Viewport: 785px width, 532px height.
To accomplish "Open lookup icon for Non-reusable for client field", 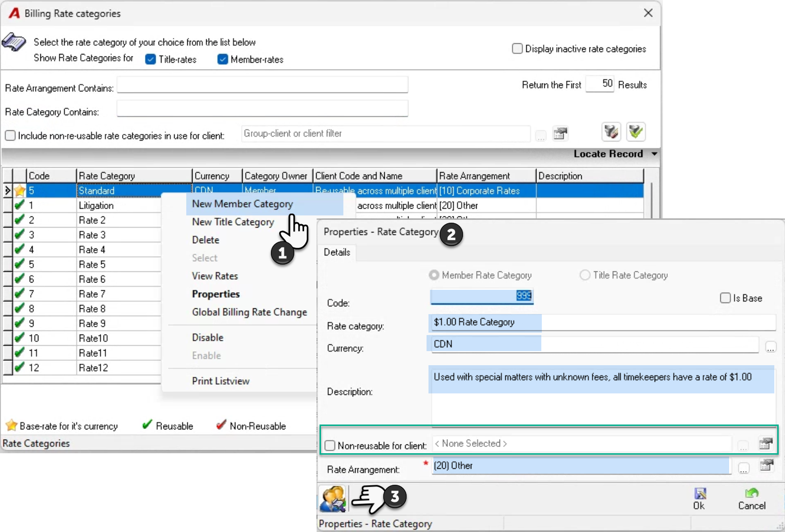I will [x=766, y=443].
